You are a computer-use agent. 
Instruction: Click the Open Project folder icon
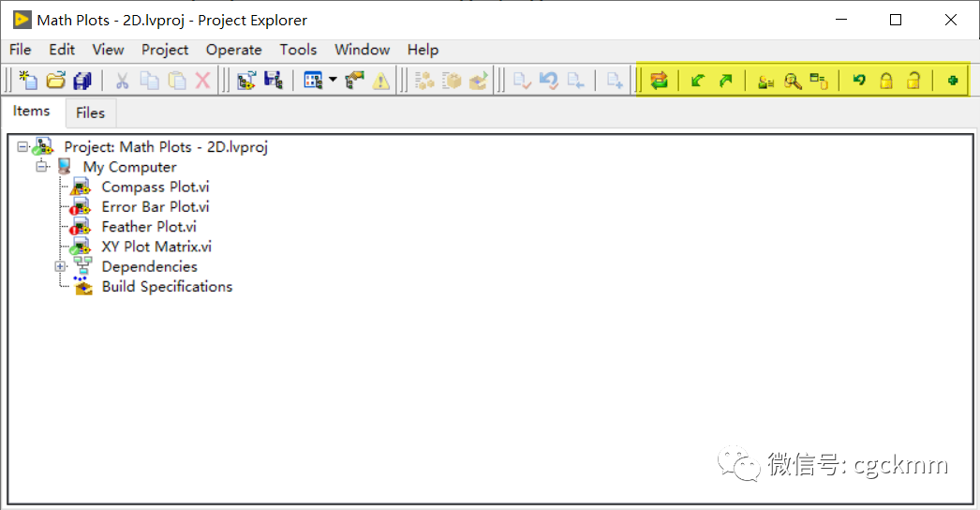coord(55,80)
